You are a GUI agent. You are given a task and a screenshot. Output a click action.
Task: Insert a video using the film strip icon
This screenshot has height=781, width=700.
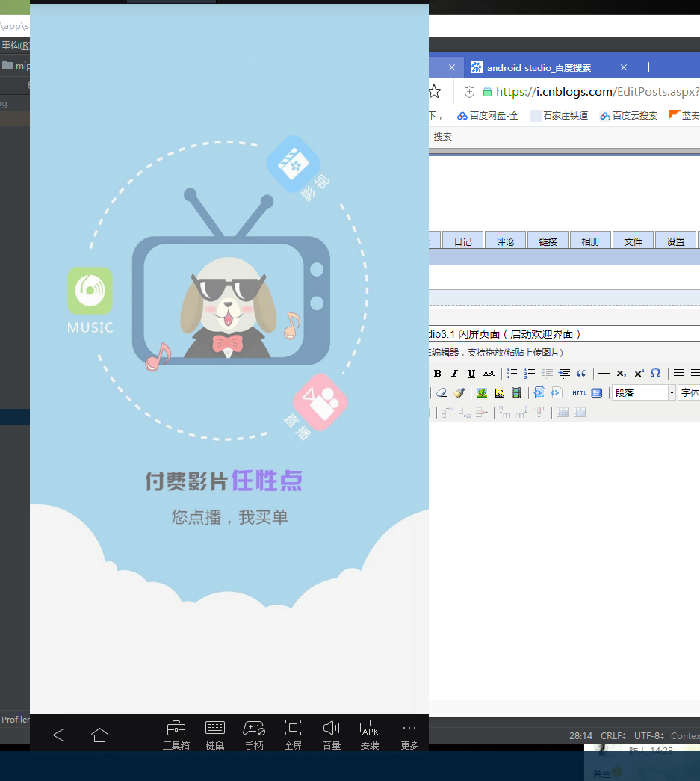point(515,392)
